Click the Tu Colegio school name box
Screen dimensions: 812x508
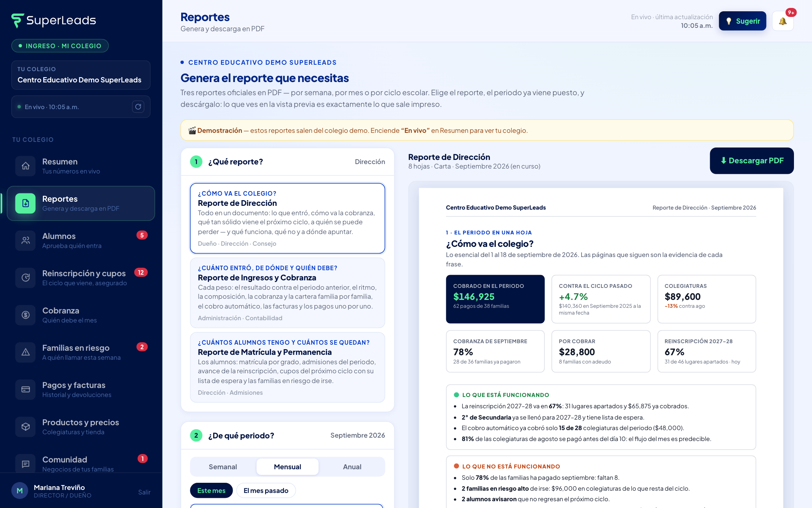[x=81, y=75]
